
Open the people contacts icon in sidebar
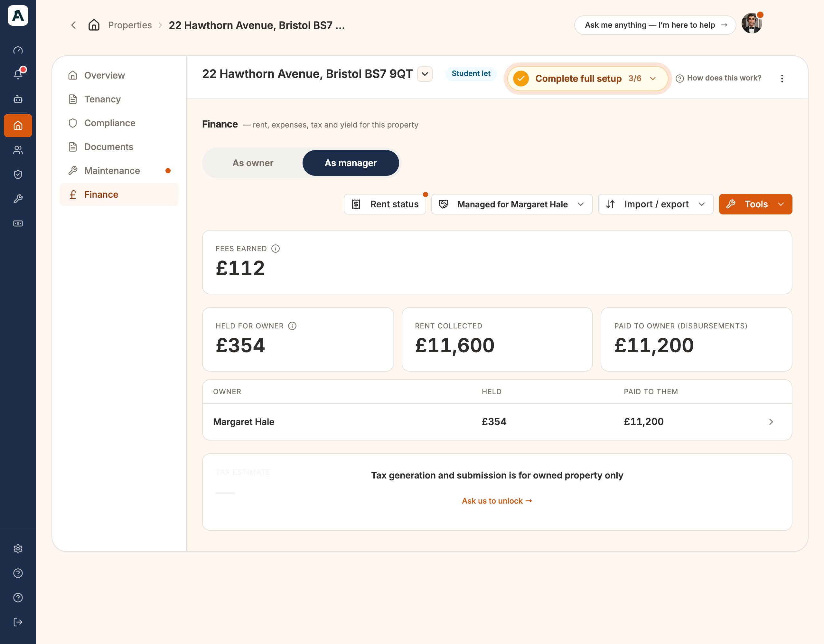[x=18, y=150]
